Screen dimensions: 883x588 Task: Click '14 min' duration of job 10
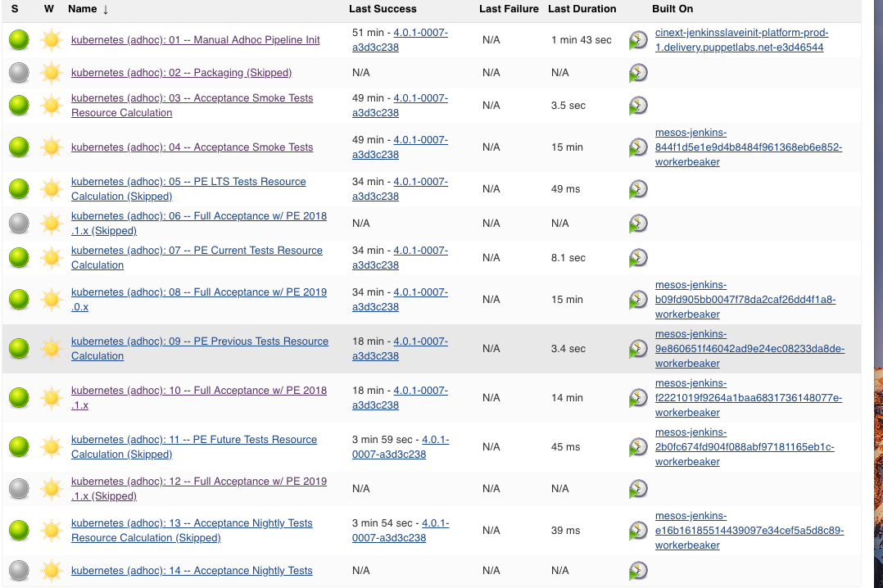tap(567, 398)
